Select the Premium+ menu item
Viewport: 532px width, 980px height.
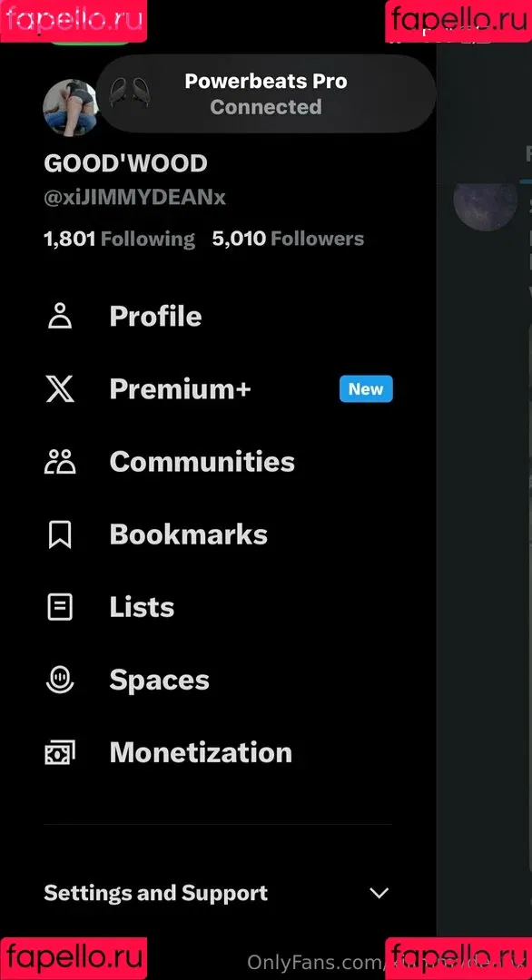pos(180,388)
